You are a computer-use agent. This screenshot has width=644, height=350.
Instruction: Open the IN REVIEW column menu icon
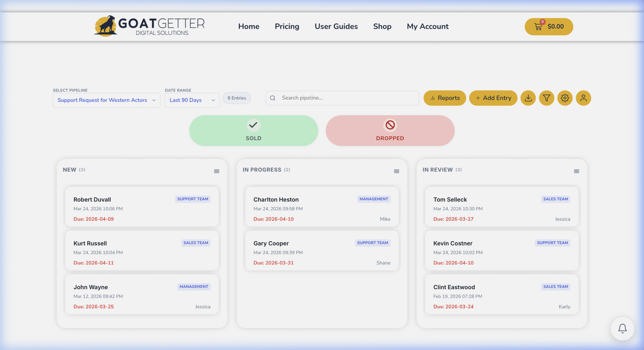coord(577,171)
